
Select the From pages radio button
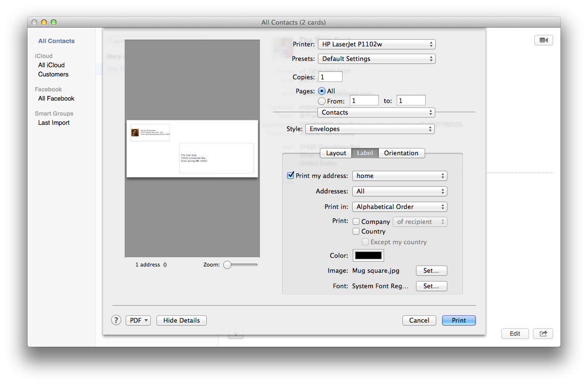(x=322, y=101)
